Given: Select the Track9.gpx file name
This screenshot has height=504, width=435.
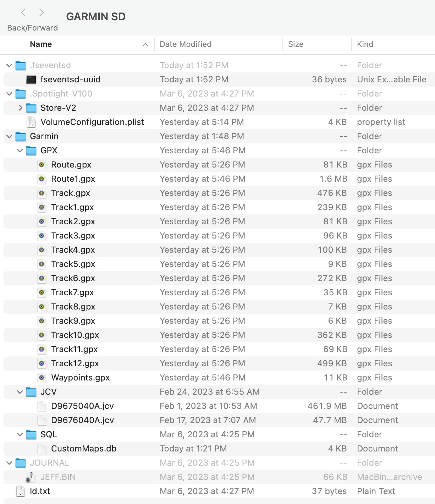Looking at the screenshot, I should click(73, 321).
